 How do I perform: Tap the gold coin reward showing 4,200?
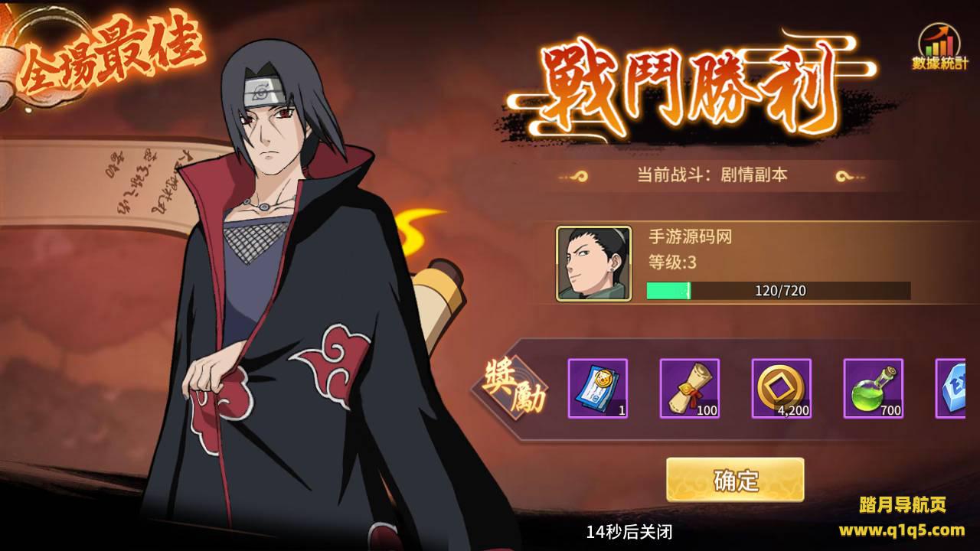(782, 388)
